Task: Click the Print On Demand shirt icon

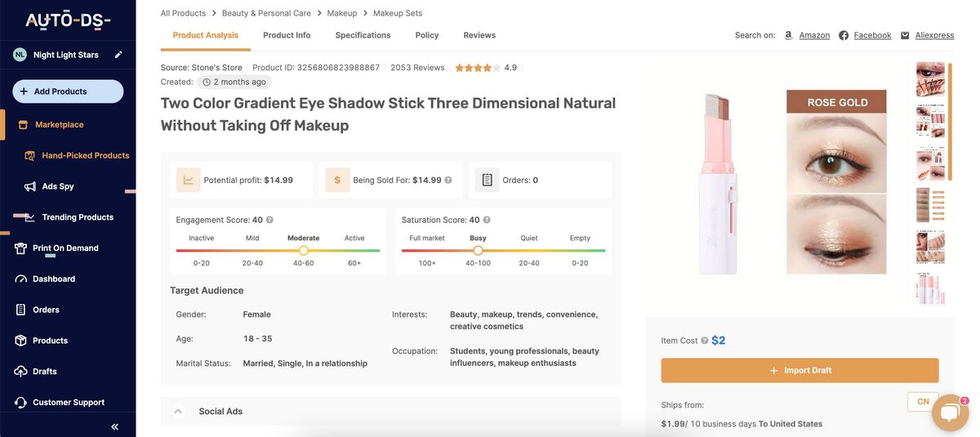Action: click(x=20, y=248)
